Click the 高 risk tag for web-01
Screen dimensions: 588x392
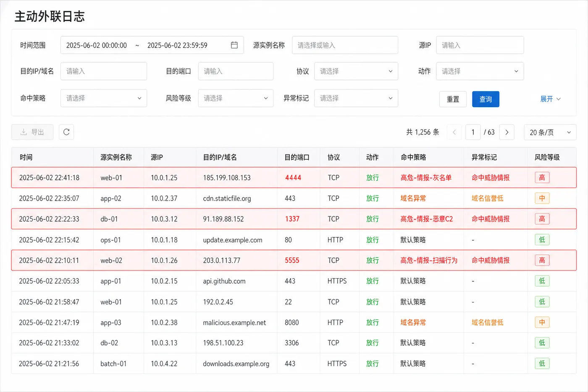[x=542, y=178]
